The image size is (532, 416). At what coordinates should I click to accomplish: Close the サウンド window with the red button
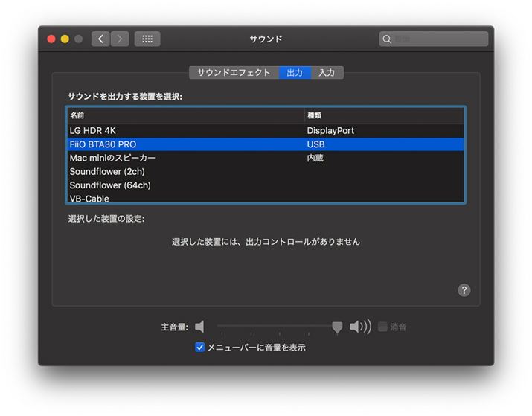(x=51, y=39)
